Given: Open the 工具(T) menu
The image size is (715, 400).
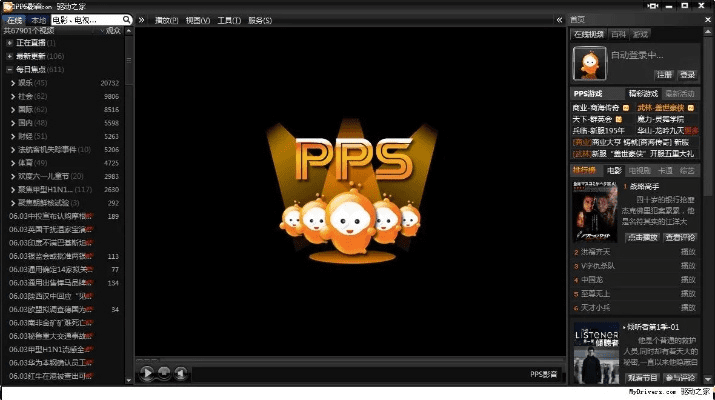Looking at the screenshot, I should [229, 21].
